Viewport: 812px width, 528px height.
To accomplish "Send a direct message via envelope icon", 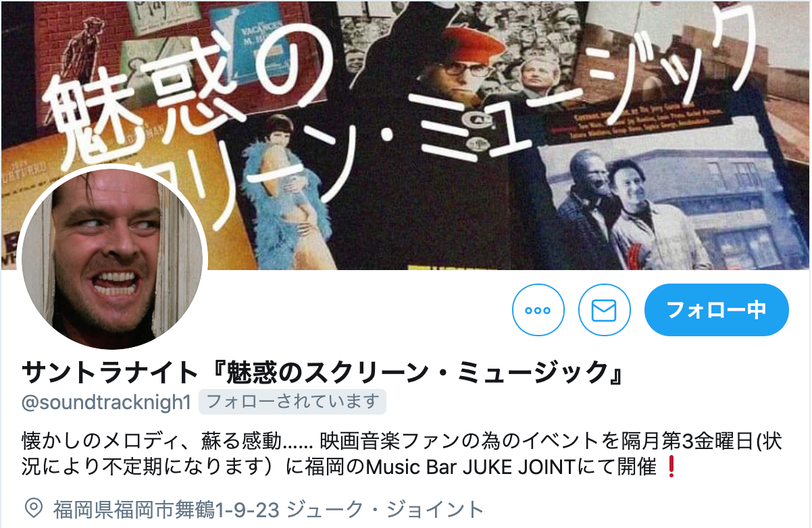I will (604, 311).
